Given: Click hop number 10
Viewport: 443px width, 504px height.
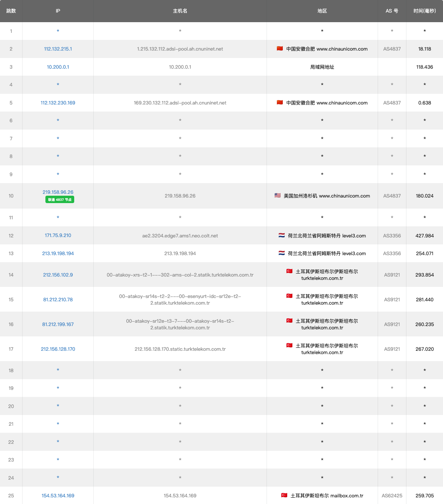Looking at the screenshot, I should click(x=11, y=196).
